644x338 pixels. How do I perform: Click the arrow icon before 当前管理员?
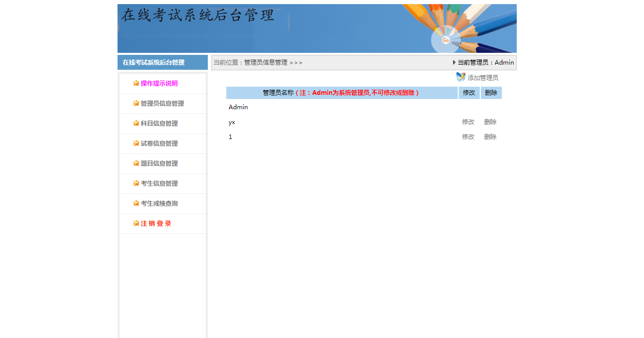pos(454,63)
